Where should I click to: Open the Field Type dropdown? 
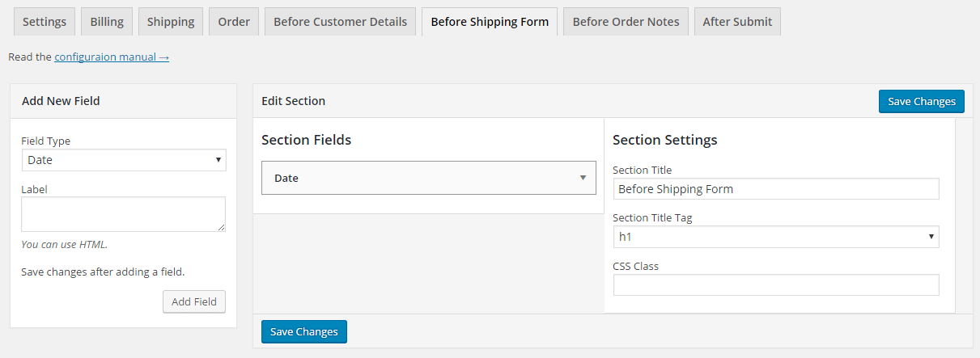tap(124, 160)
